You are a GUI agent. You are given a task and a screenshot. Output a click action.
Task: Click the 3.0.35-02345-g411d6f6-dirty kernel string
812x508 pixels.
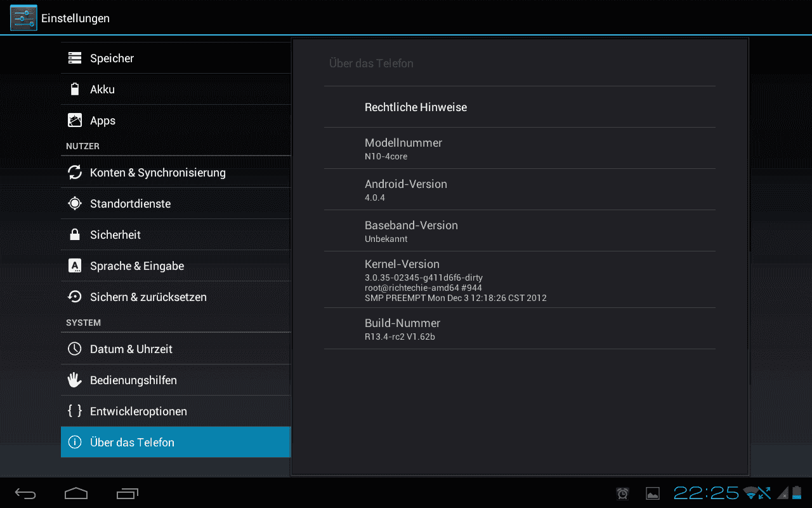[x=424, y=277]
